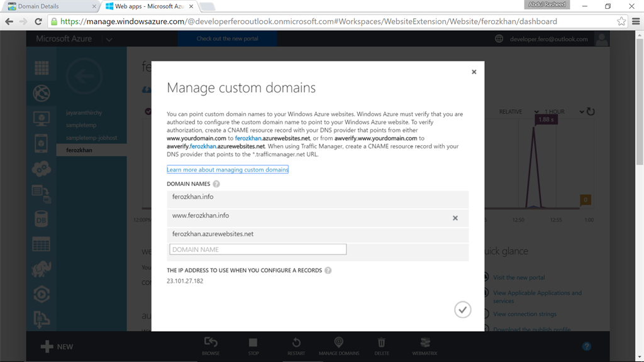Open Virtual Machines monitor sidebar icon
Viewport: 644px width, 362px height.
[x=42, y=119]
